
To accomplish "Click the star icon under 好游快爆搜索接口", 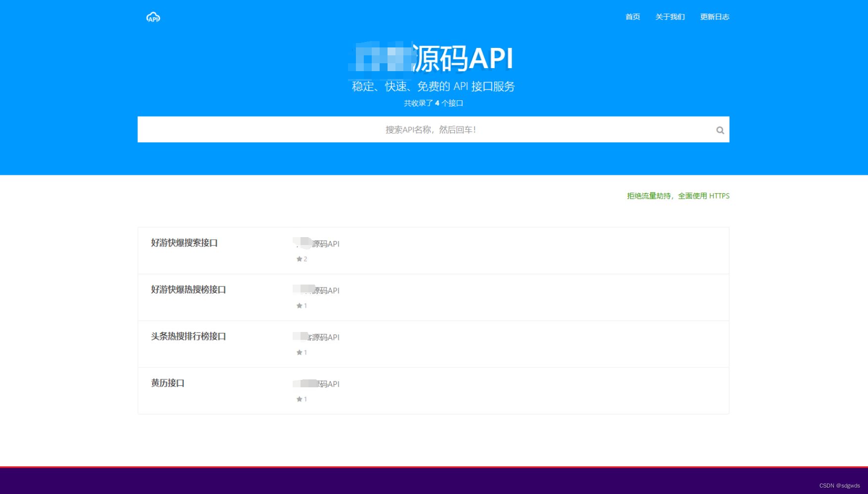I will [300, 258].
